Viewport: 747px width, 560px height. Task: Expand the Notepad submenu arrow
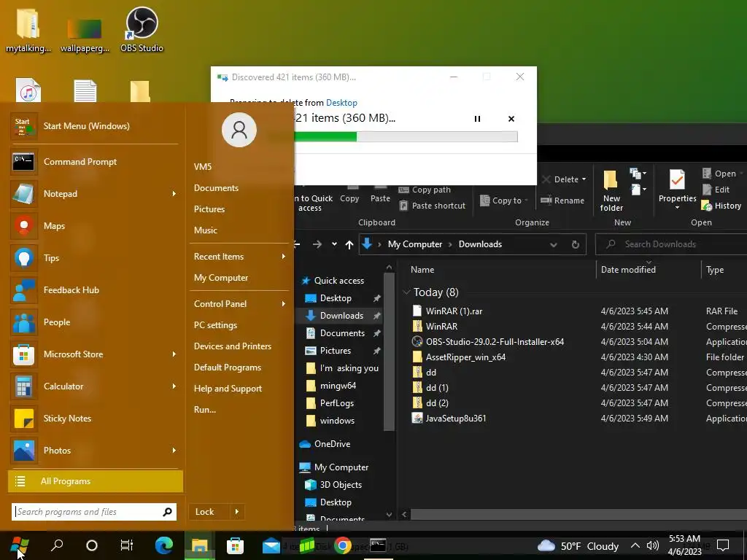[174, 194]
